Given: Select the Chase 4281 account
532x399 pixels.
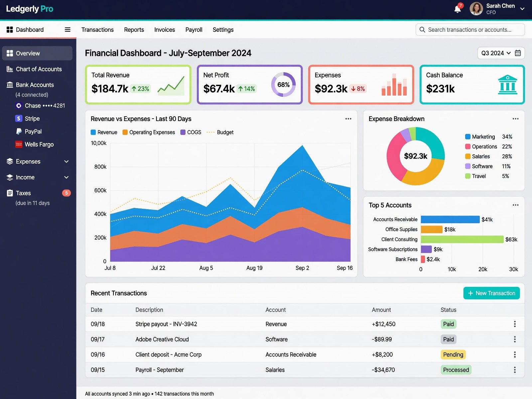Looking at the screenshot, I should pos(40,106).
